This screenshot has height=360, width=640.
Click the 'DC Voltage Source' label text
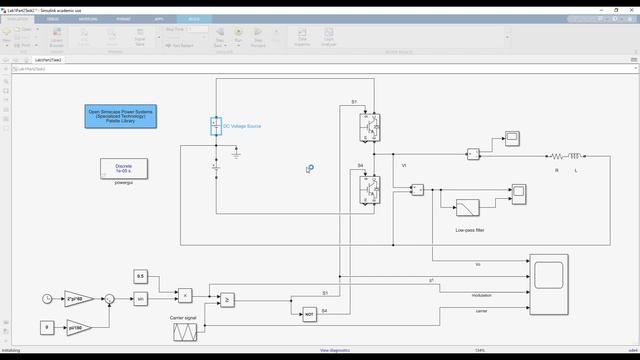[x=242, y=126]
